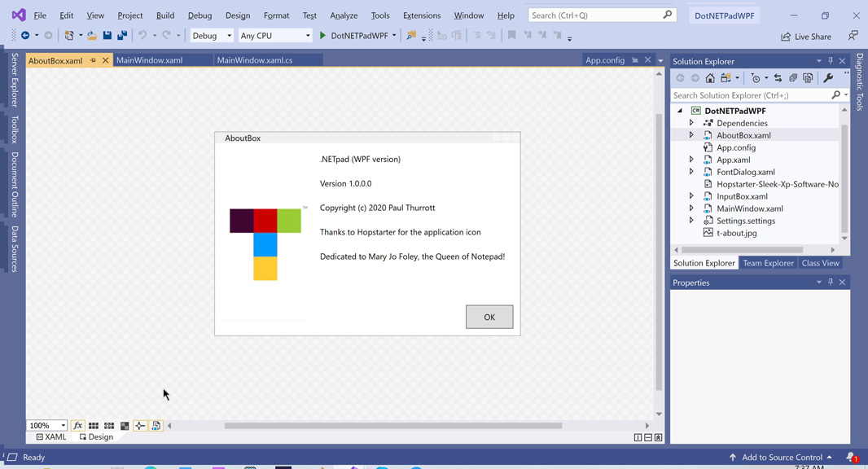
Task: Click the Start Debugging green arrow
Action: point(321,35)
